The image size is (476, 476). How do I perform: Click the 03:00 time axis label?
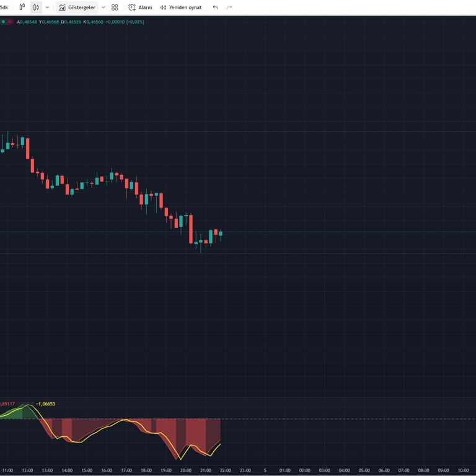[x=325, y=470]
